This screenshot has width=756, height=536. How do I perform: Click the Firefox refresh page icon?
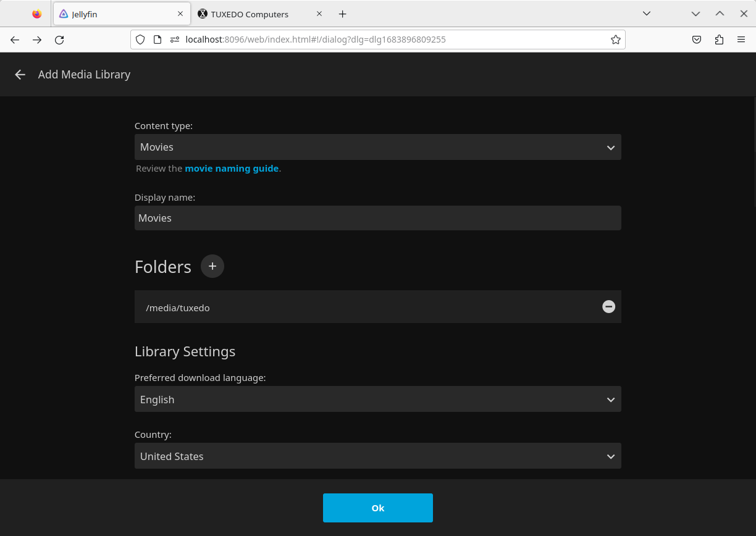point(59,40)
